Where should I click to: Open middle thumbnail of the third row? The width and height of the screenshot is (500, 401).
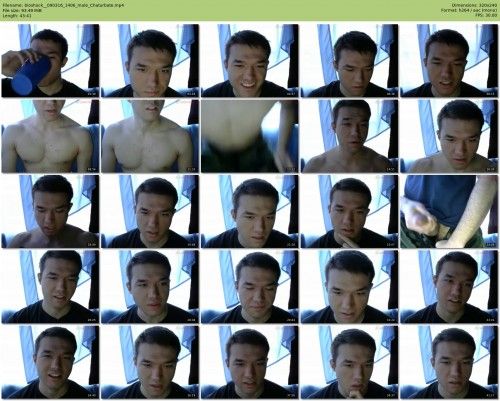250,211
